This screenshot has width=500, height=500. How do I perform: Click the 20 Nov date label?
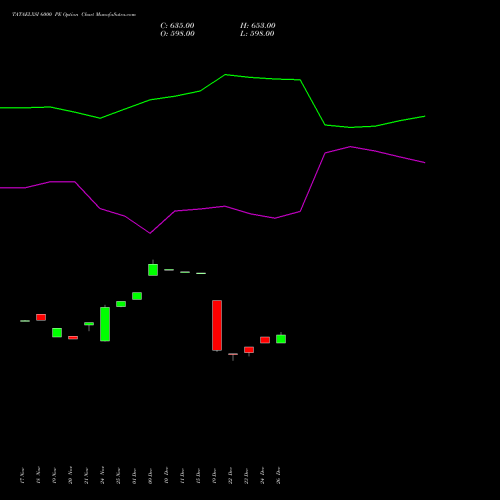coord(70,475)
